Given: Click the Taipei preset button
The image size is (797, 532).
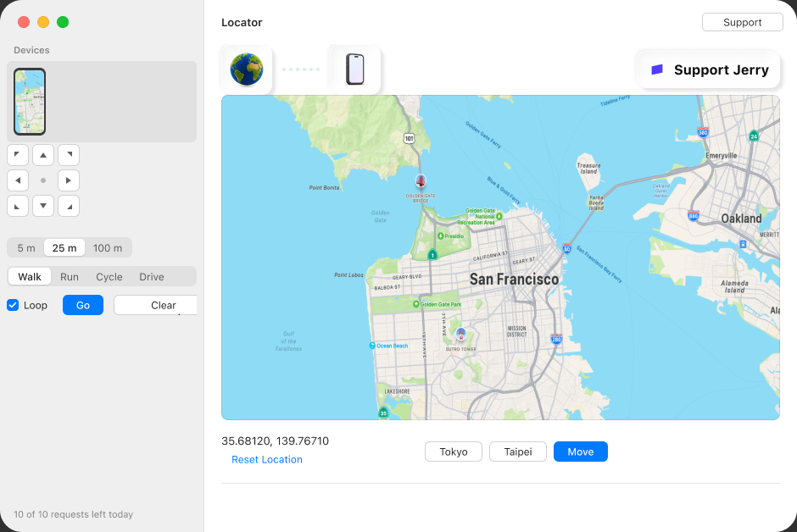Looking at the screenshot, I should (x=518, y=452).
